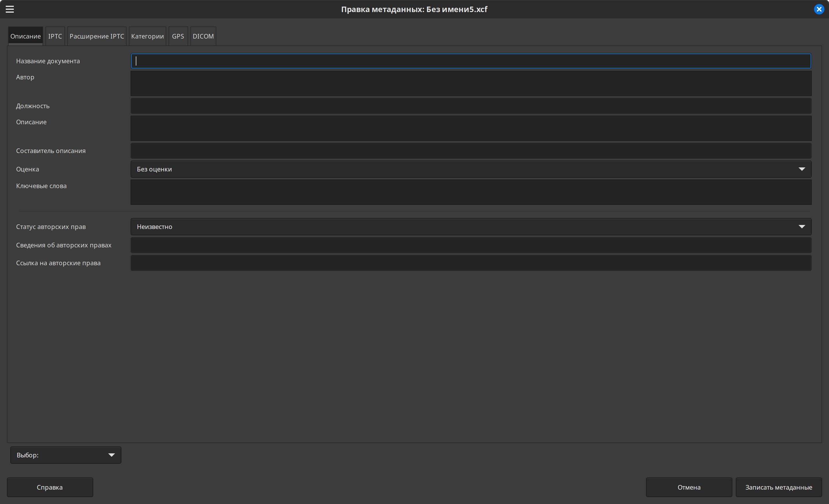The width and height of the screenshot is (829, 504).
Task: Switch to the IPTC tab
Action: click(55, 36)
